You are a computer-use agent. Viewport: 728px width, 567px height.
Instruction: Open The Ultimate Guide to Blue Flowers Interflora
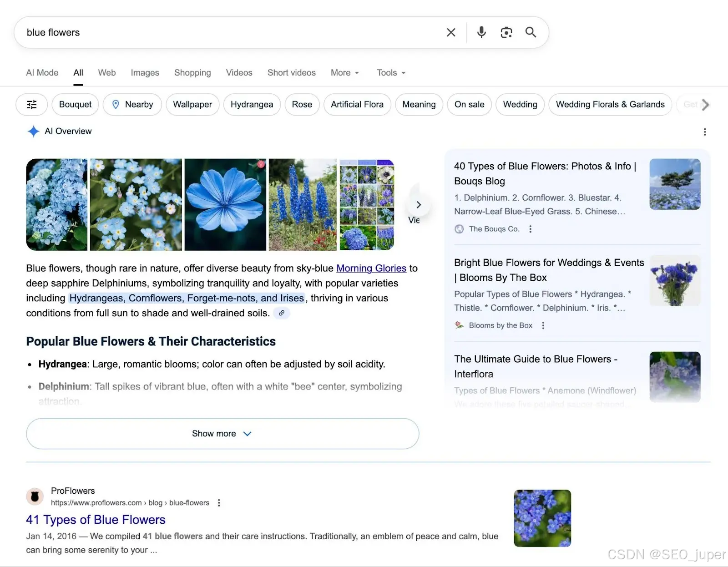(536, 366)
